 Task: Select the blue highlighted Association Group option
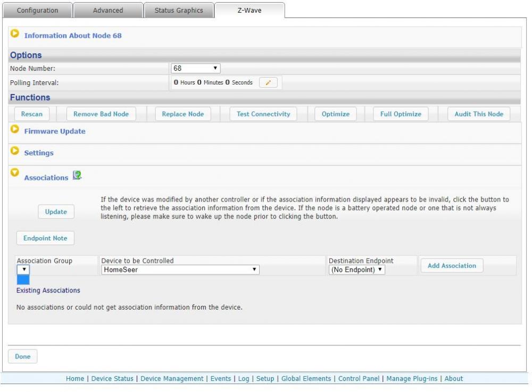tap(23, 280)
